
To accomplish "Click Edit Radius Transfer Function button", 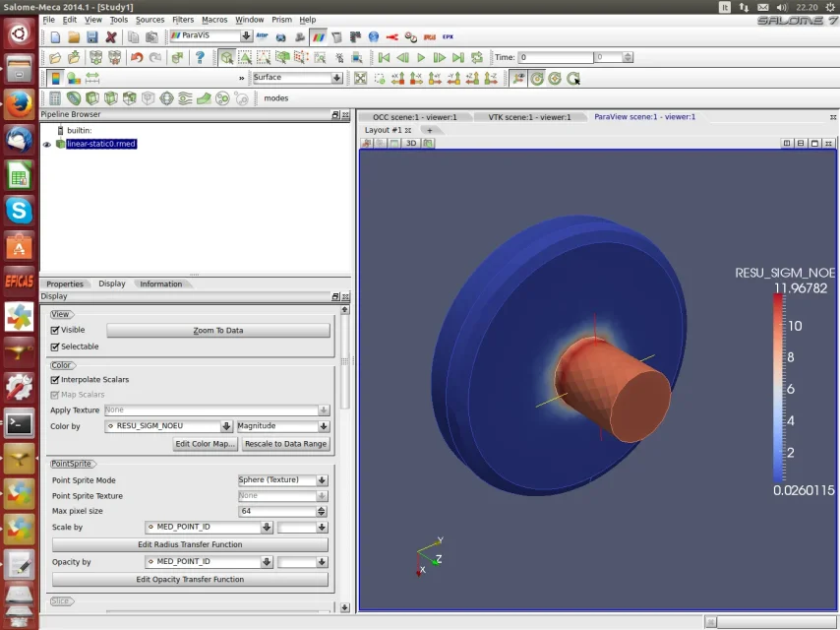I will point(190,544).
